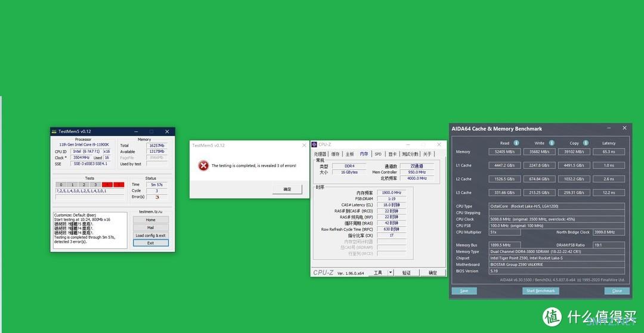
Task: Click Memory Copy value 39102 MB/s
Action: pos(574,152)
